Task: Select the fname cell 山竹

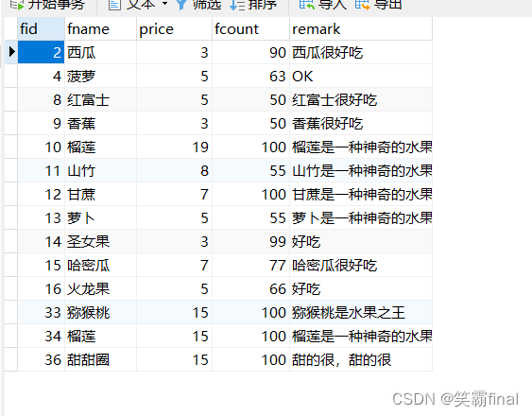Action: 100,170
